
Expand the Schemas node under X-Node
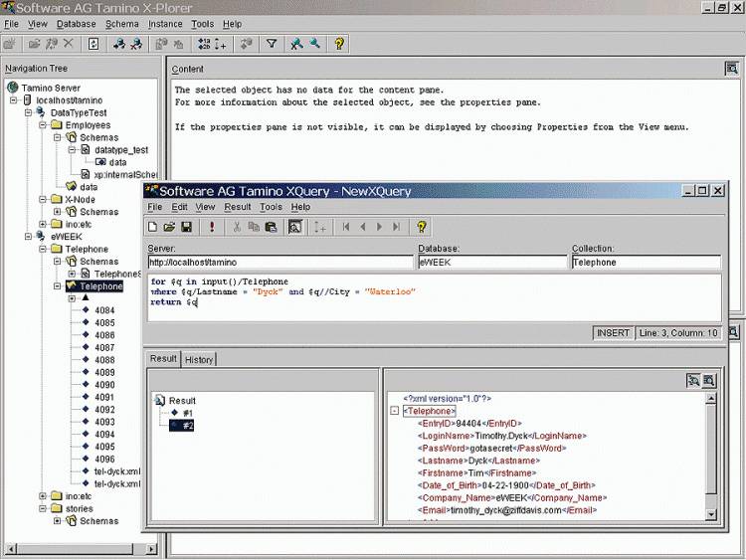tap(58, 212)
